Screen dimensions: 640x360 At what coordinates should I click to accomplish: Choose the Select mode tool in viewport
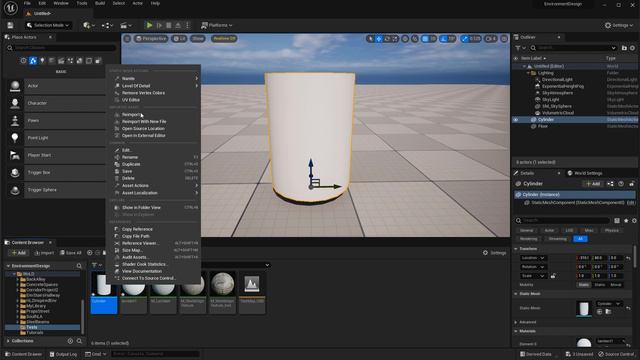click(370, 39)
